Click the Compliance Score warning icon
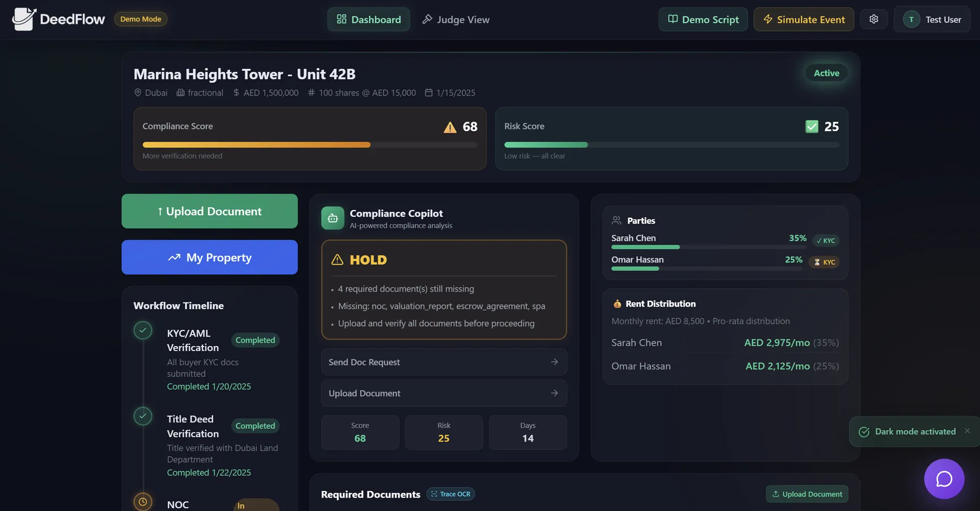This screenshot has height=511, width=980. (450, 127)
